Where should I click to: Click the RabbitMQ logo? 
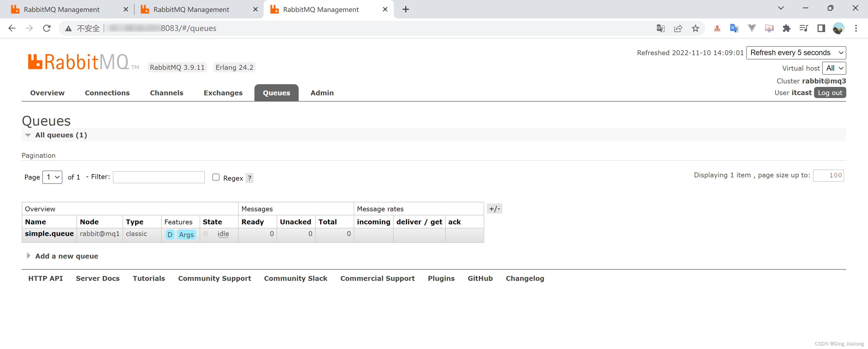tap(83, 62)
